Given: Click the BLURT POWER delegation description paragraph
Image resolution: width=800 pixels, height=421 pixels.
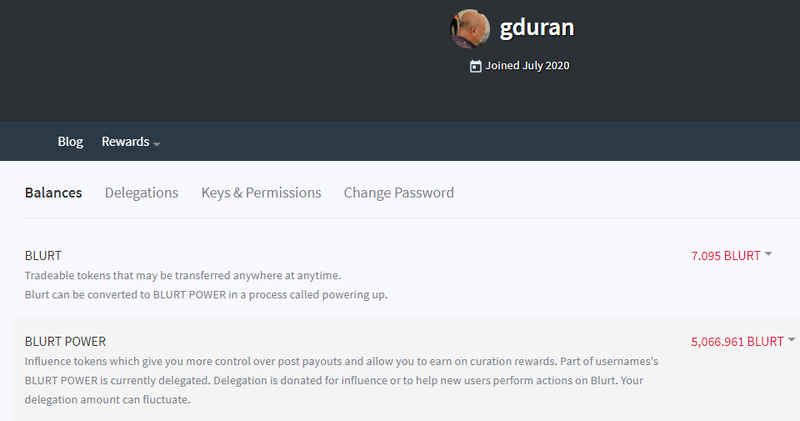Looking at the screenshot, I should (x=341, y=380).
